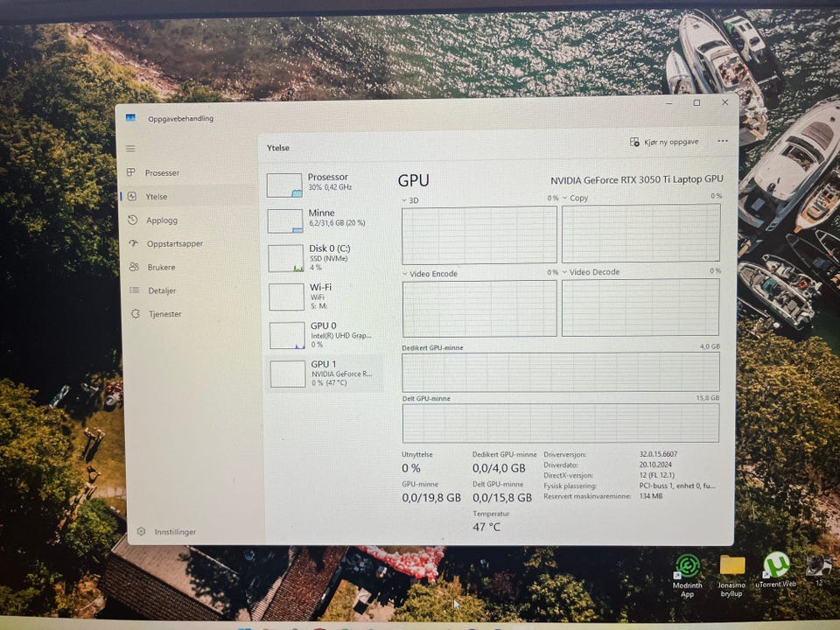The image size is (840, 630).
Task: Click the Video Encode usage graph
Action: coord(479,309)
